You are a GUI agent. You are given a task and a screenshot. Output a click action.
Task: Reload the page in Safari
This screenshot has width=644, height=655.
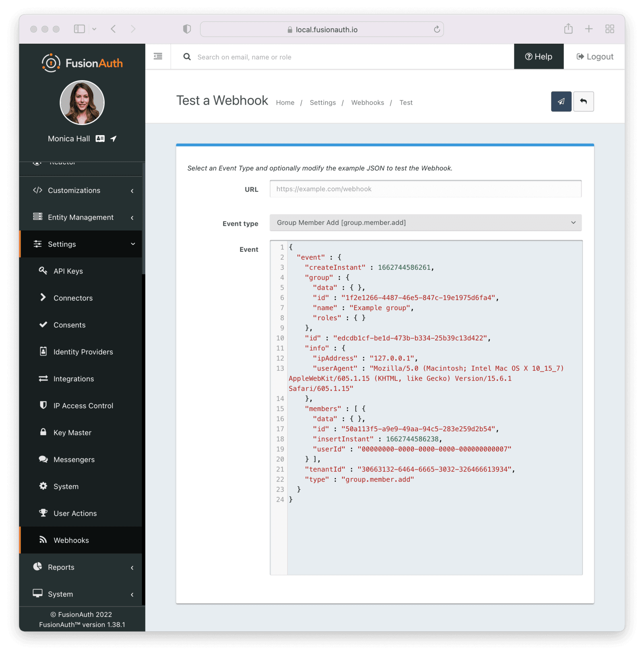pyautogui.click(x=437, y=29)
